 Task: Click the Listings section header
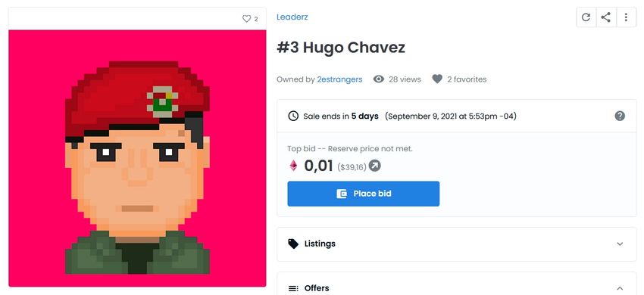[457, 244]
